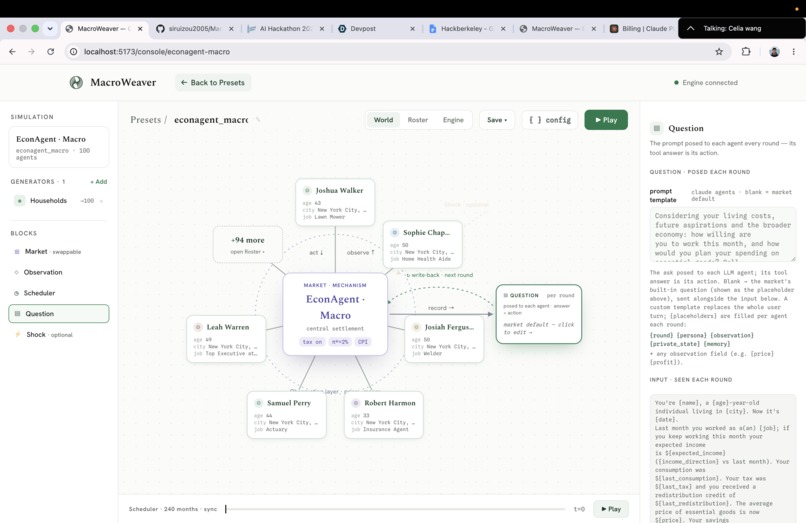Open the { } config button
The width and height of the screenshot is (806, 523).
pyautogui.click(x=549, y=120)
